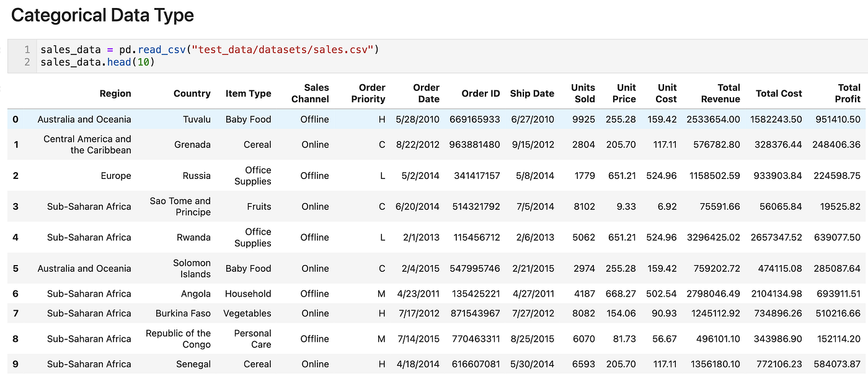Click row index 9
The image size is (868, 374).
[x=15, y=364]
